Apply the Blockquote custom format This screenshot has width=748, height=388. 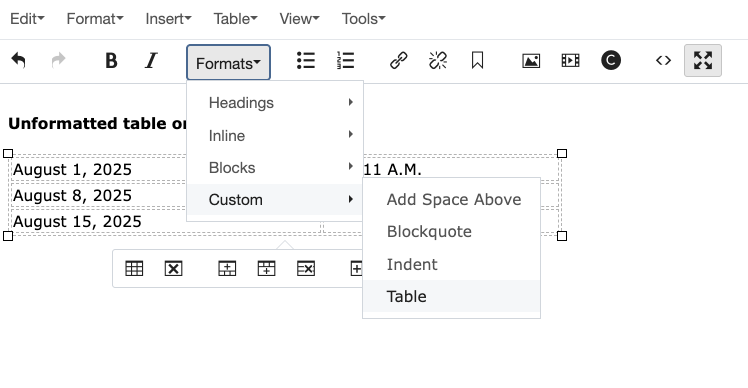(x=451, y=231)
